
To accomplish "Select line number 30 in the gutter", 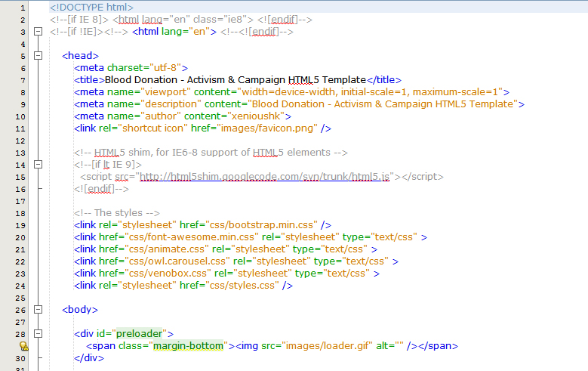I will pos(20,358).
